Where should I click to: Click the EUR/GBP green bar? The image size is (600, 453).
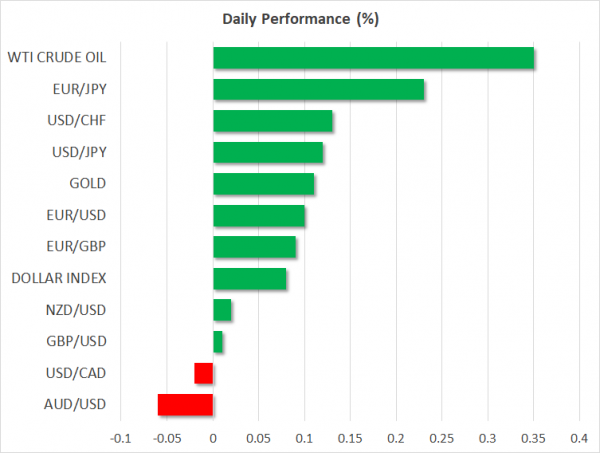click(254, 247)
